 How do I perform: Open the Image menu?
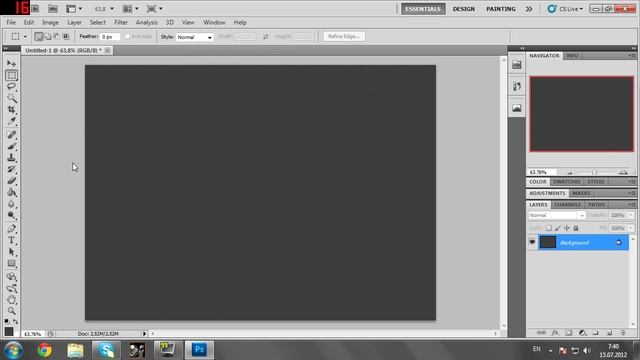point(50,22)
